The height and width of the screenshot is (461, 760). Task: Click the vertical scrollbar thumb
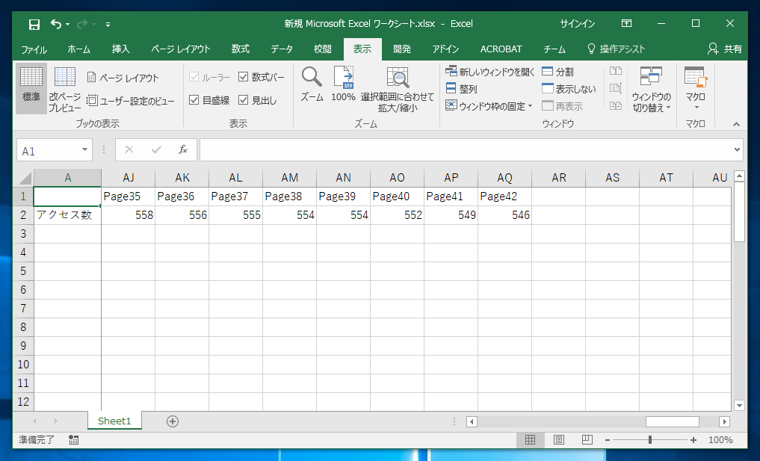click(739, 212)
